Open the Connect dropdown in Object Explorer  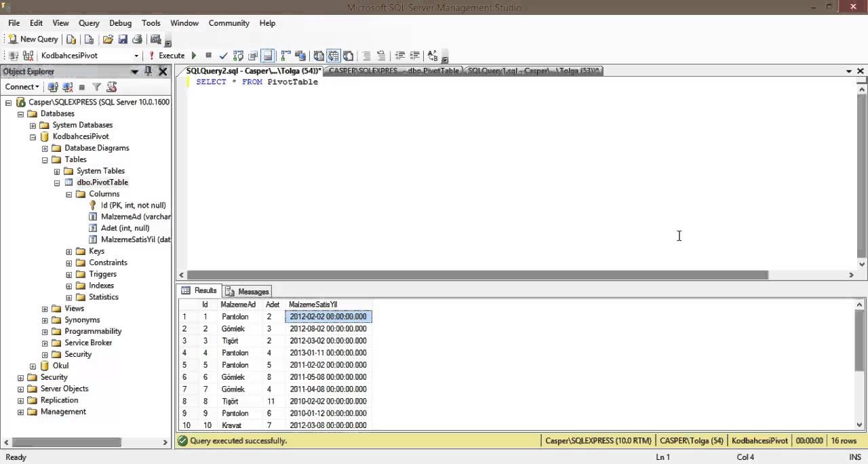(x=22, y=87)
